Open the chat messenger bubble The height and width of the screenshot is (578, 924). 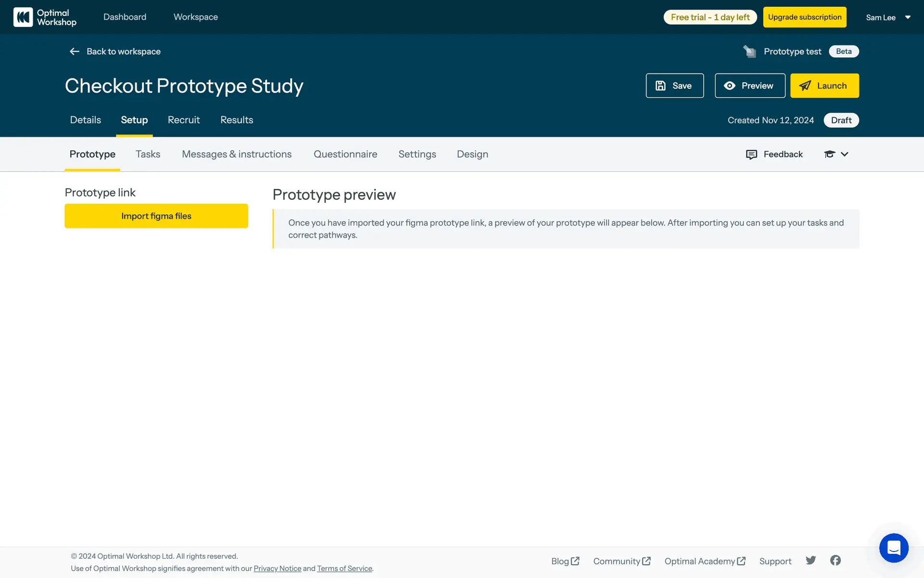click(x=894, y=548)
